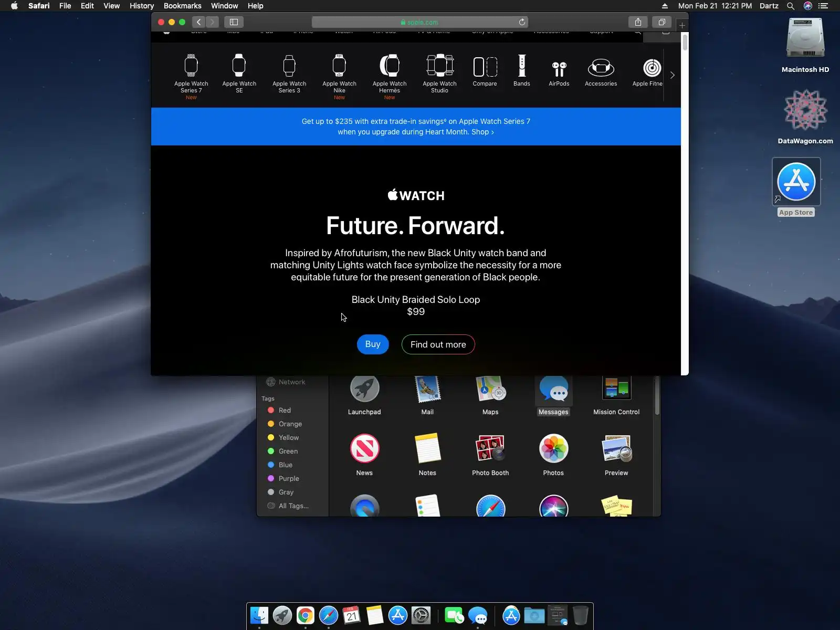Open Notification Center in menu bar
The width and height of the screenshot is (840, 630).
pos(823,6)
